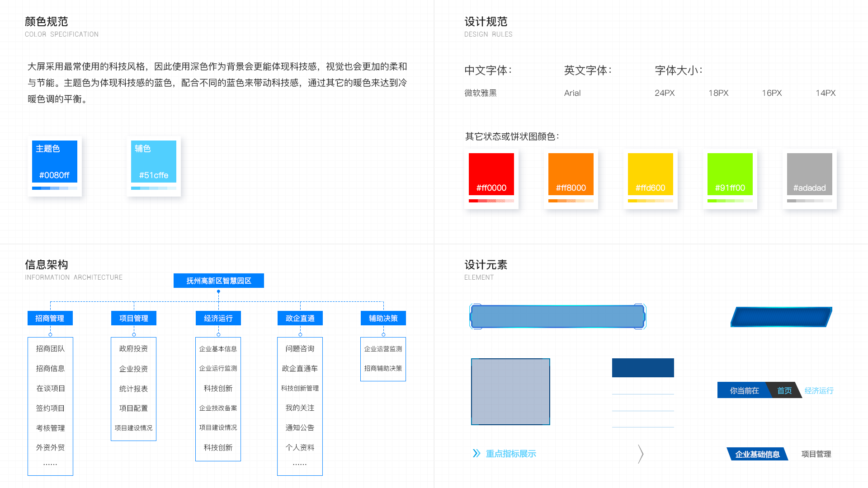Select 科技创新管理 item
The width and height of the screenshot is (868, 488).
point(300,388)
